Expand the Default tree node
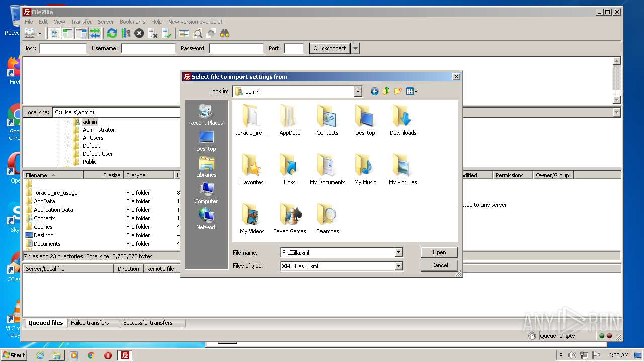Screen dimensions: 644x362 tap(67, 146)
